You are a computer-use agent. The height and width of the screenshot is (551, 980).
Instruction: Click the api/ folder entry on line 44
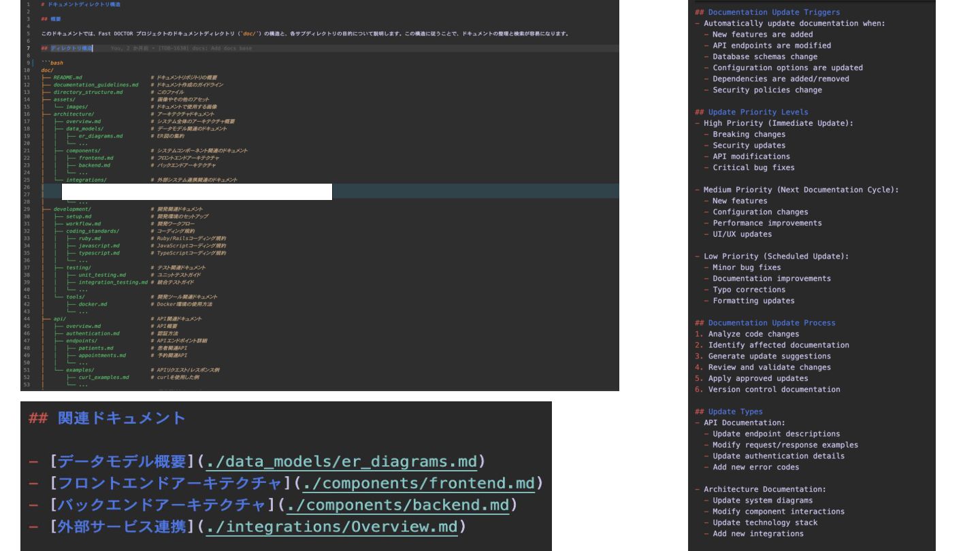60,319
